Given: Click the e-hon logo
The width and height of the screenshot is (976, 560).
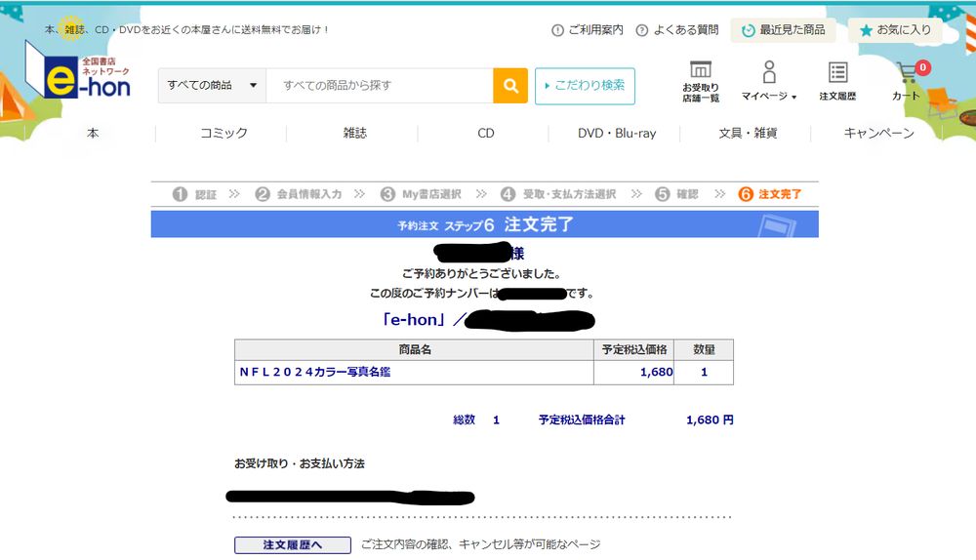Looking at the screenshot, I should [x=78, y=70].
